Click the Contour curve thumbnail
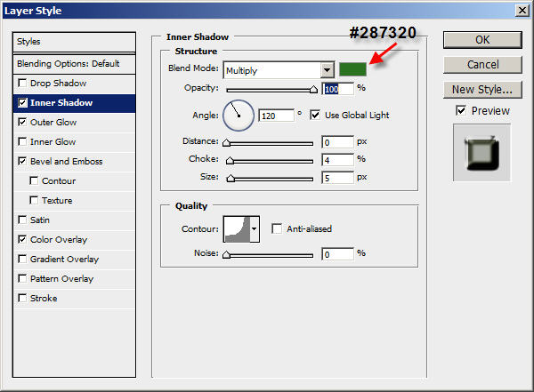The width and height of the screenshot is (534, 392). pos(238,229)
